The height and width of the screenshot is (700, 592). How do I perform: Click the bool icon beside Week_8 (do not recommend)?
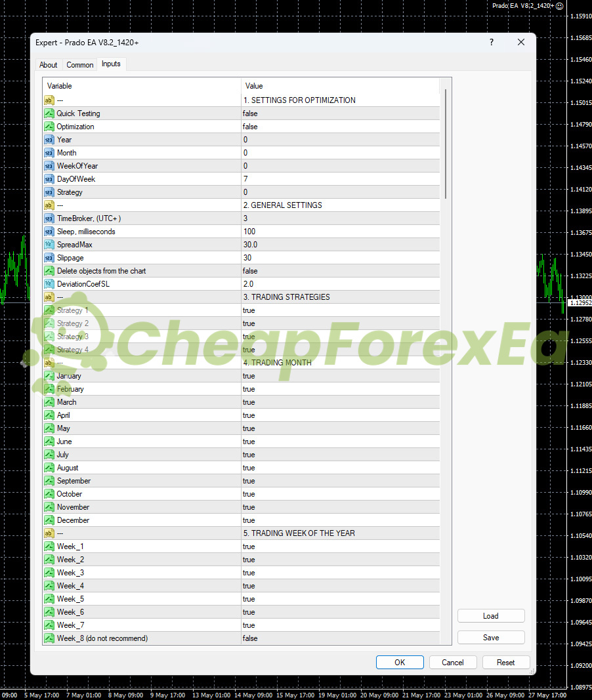[49, 638]
